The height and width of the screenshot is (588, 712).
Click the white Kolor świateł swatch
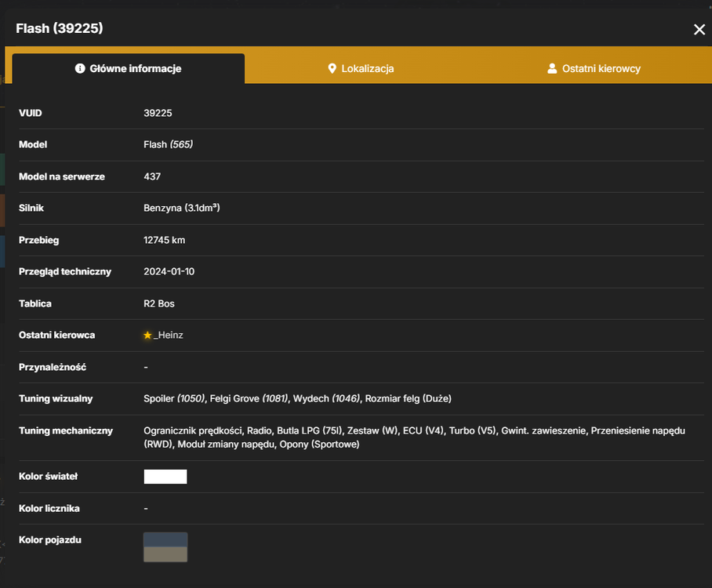[x=165, y=477]
